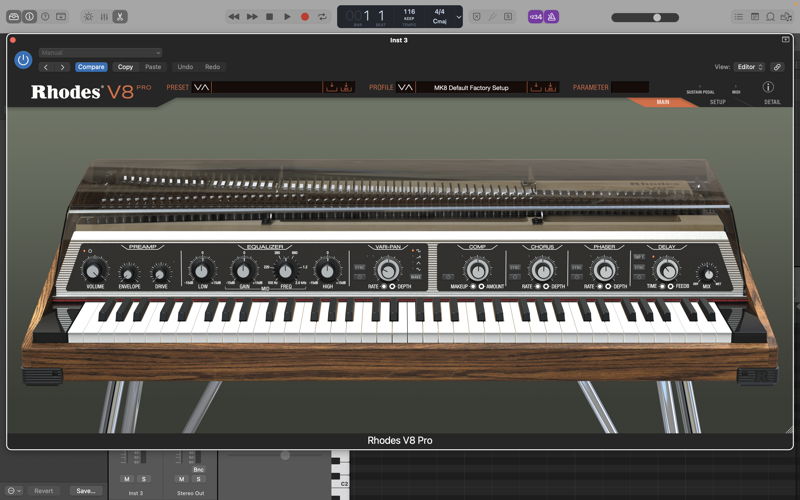Click the PARAMETER value field
Screen dimensions: 800x500
630,87
